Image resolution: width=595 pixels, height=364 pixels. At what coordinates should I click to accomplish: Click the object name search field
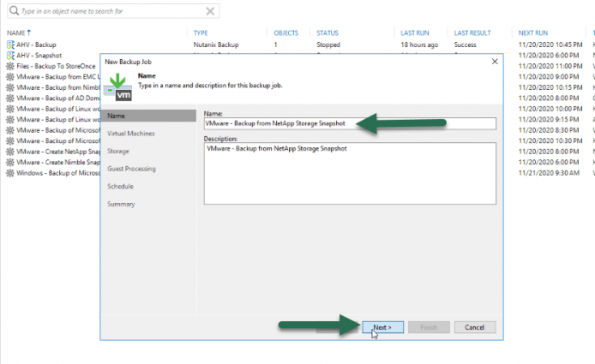pos(113,11)
